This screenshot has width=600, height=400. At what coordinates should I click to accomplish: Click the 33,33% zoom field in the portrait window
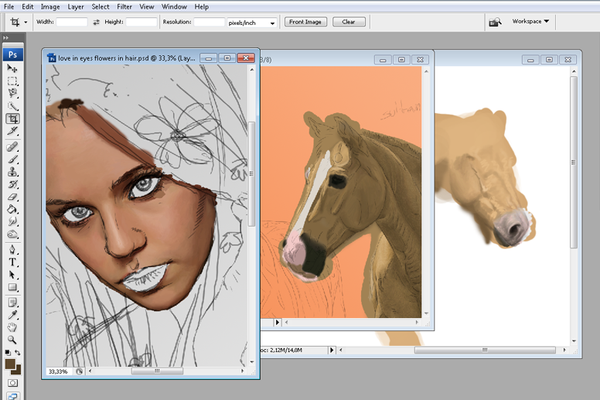(x=59, y=371)
